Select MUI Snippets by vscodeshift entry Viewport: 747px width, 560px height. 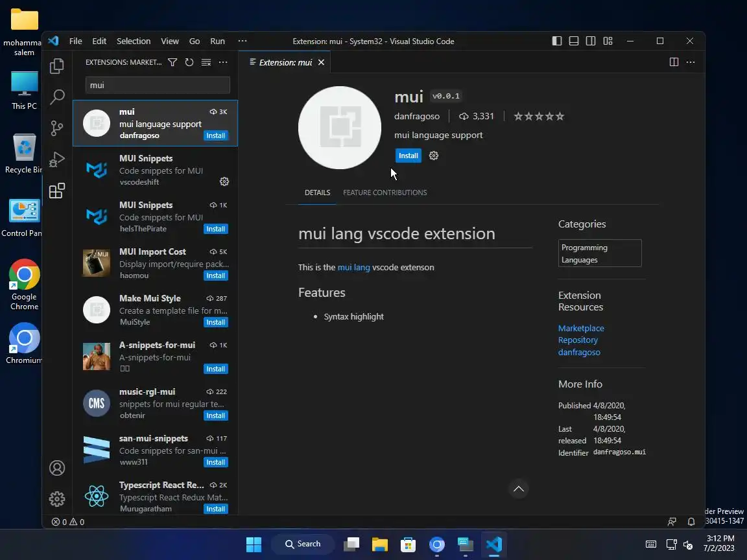(x=156, y=170)
